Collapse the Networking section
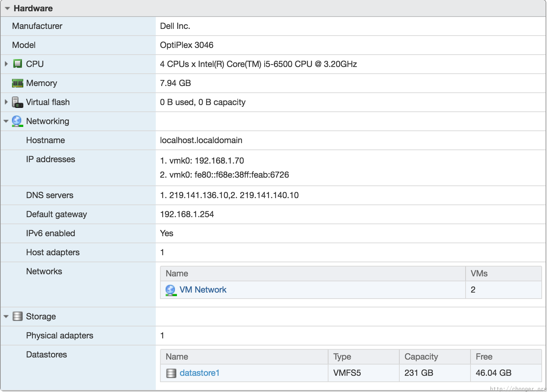Screen dimensions: 547x392 click(6, 121)
